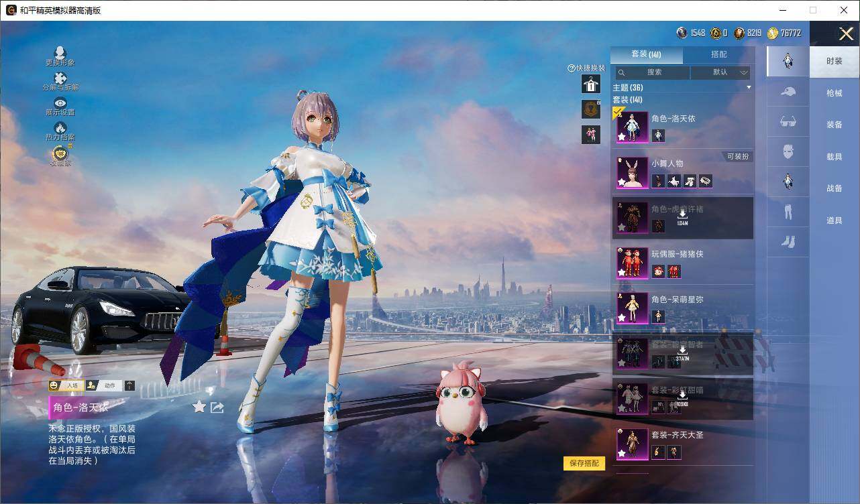Select 角色-洛天依 outfit thumbnail
860x504 pixels.
(x=633, y=127)
